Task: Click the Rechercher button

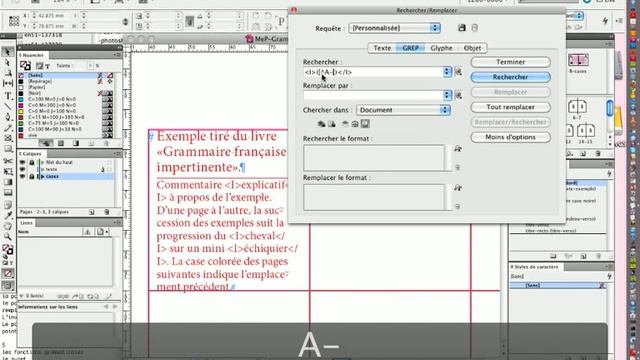Action: coord(511,77)
